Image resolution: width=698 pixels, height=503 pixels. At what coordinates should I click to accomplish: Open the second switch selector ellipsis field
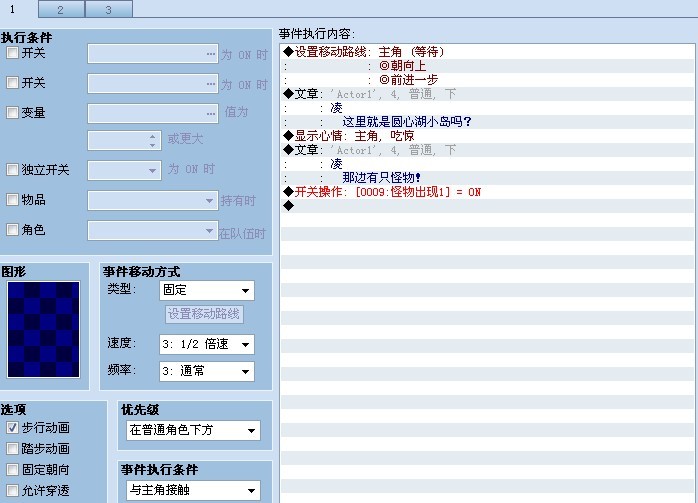coord(153,84)
